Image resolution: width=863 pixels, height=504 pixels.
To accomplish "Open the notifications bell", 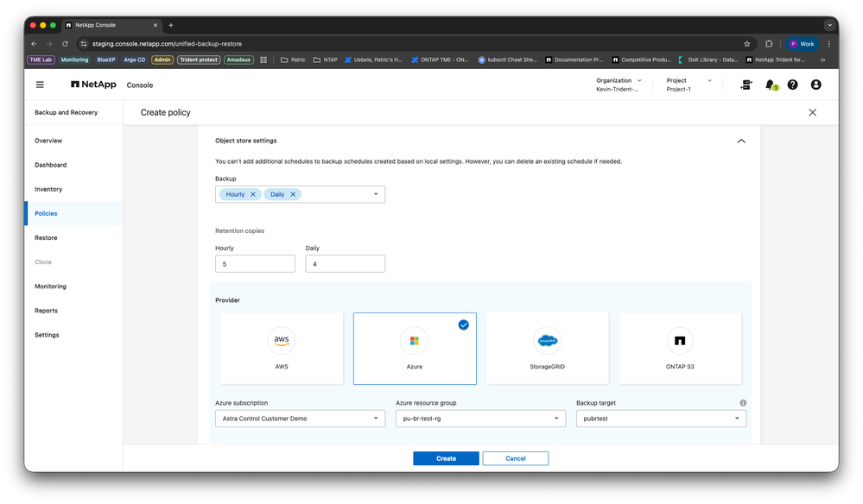I will 771,85.
